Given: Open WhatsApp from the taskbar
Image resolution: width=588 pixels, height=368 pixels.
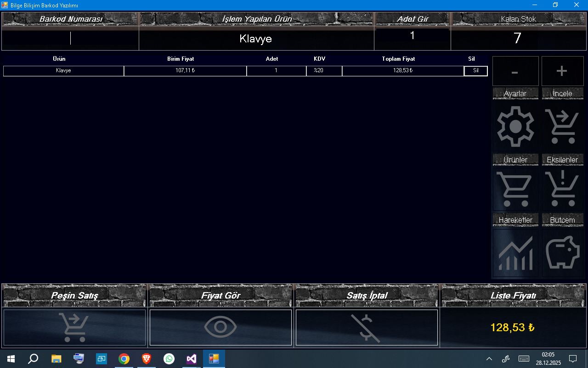Looking at the screenshot, I should pos(169,359).
